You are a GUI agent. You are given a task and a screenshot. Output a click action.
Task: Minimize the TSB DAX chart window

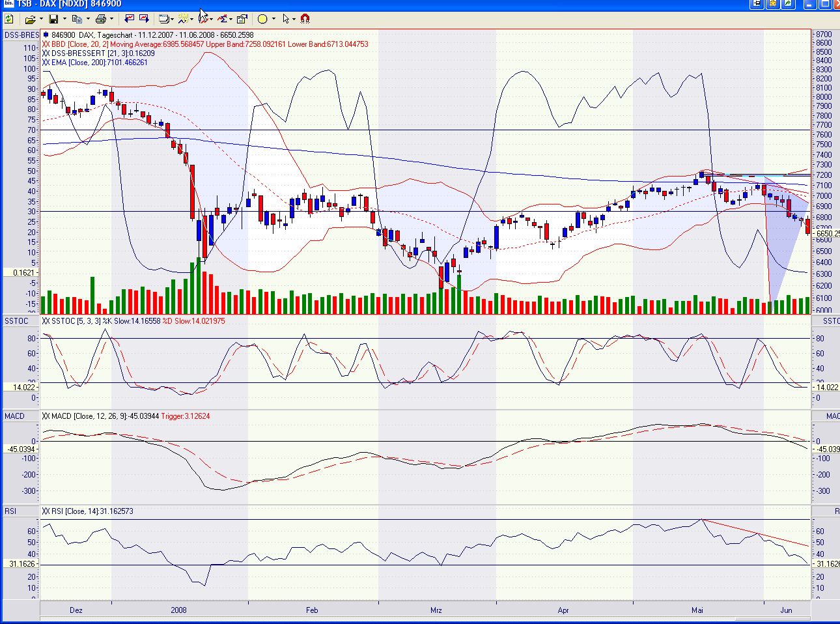(x=811, y=4)
